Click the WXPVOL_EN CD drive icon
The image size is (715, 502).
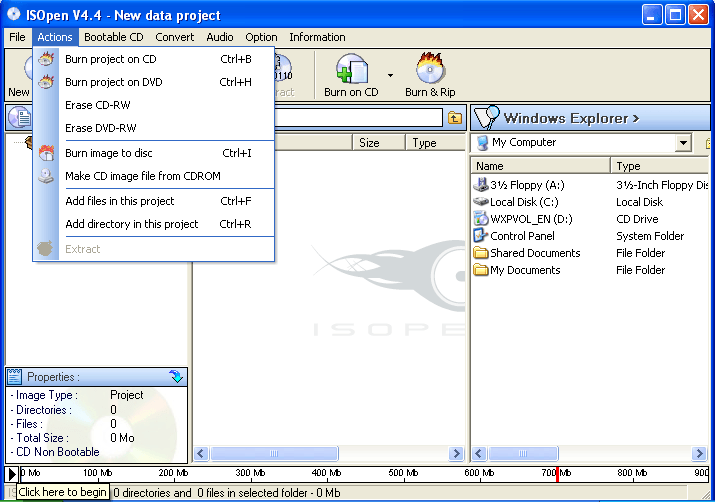pyautogui.click(x=481, y=219)
